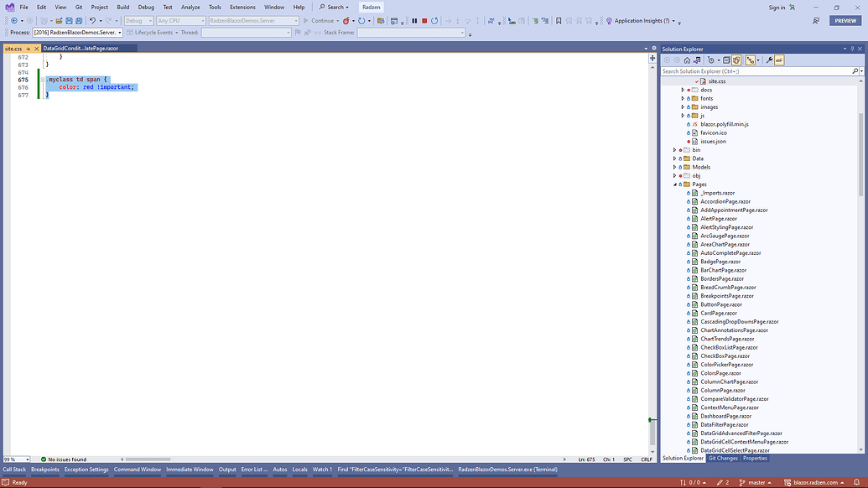Click the Search Solution Explorer box
Viewport: 868px width, 488px height.
(x=755, y=71)
